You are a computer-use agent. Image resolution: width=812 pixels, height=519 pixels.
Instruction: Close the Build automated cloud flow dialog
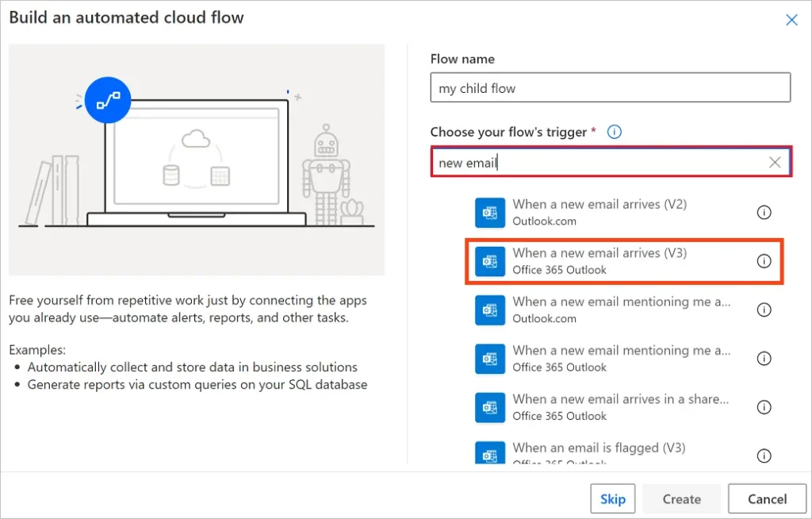click(791, 20)
